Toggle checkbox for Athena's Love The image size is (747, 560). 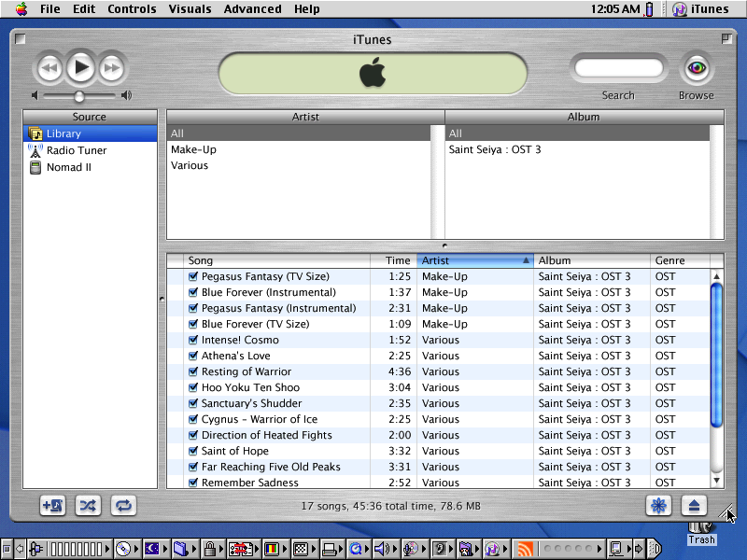[x=193, y=356]
